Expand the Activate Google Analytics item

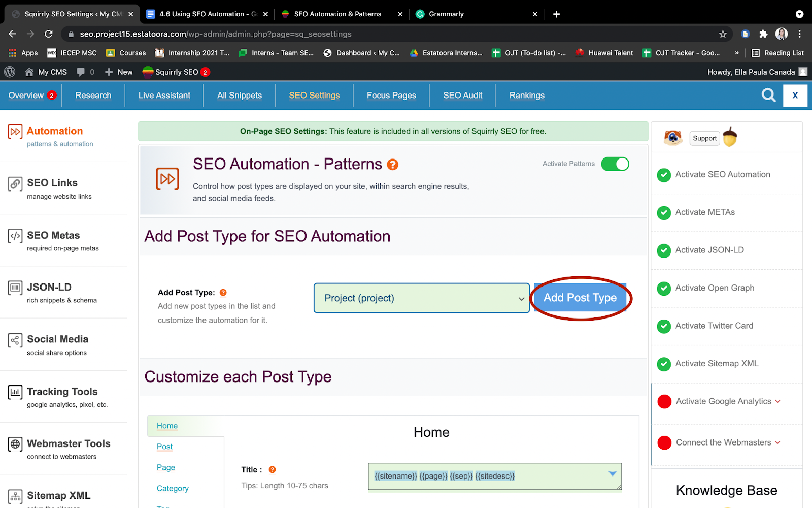coord(777,401)
